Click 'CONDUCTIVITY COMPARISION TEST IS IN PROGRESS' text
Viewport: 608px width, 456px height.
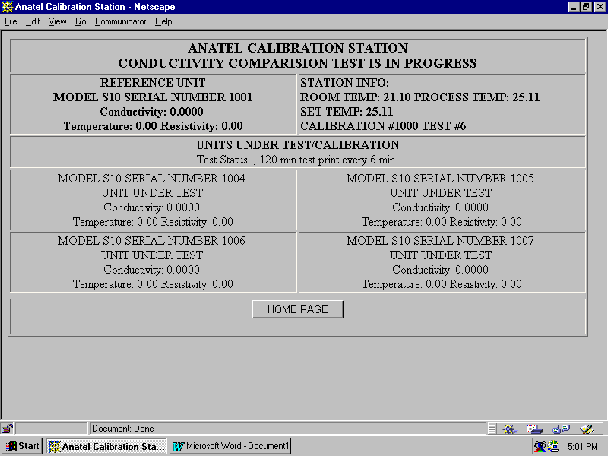click(297, 63)
